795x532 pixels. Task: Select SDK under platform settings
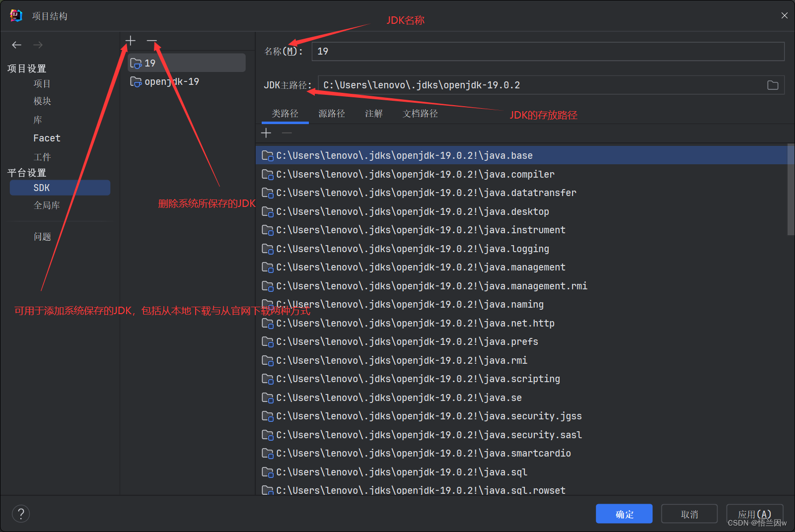[x=60, y=188]
